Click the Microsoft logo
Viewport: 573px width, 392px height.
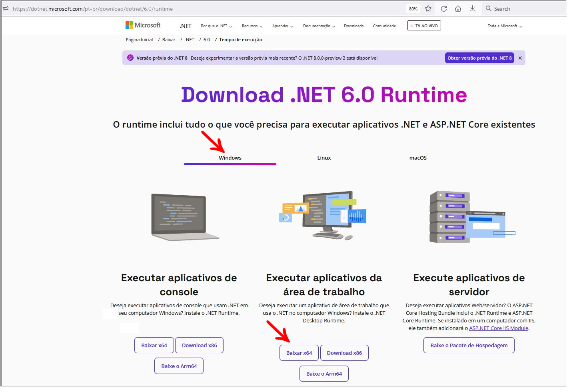143,25
